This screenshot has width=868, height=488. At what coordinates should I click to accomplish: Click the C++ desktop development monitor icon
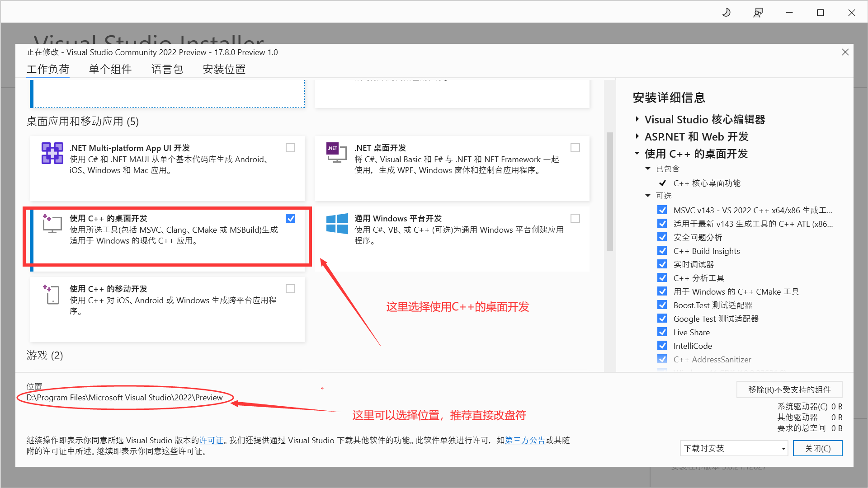click(52, 224)
